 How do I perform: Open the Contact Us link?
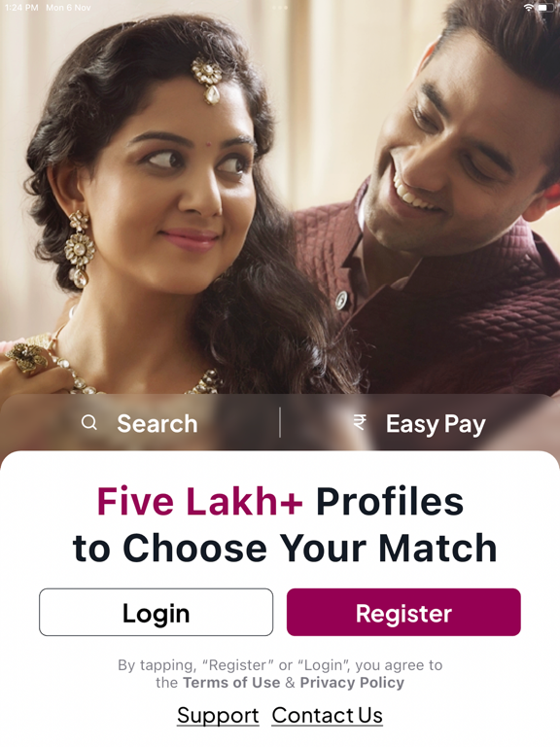click(327, 716)
